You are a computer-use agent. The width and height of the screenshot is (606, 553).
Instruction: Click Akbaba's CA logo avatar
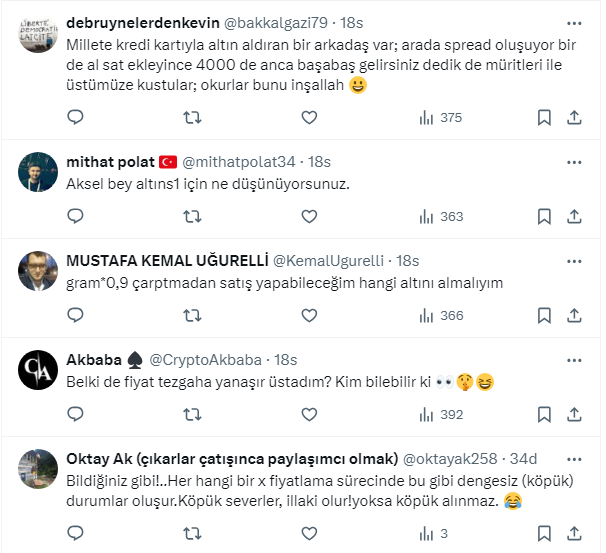38,370
